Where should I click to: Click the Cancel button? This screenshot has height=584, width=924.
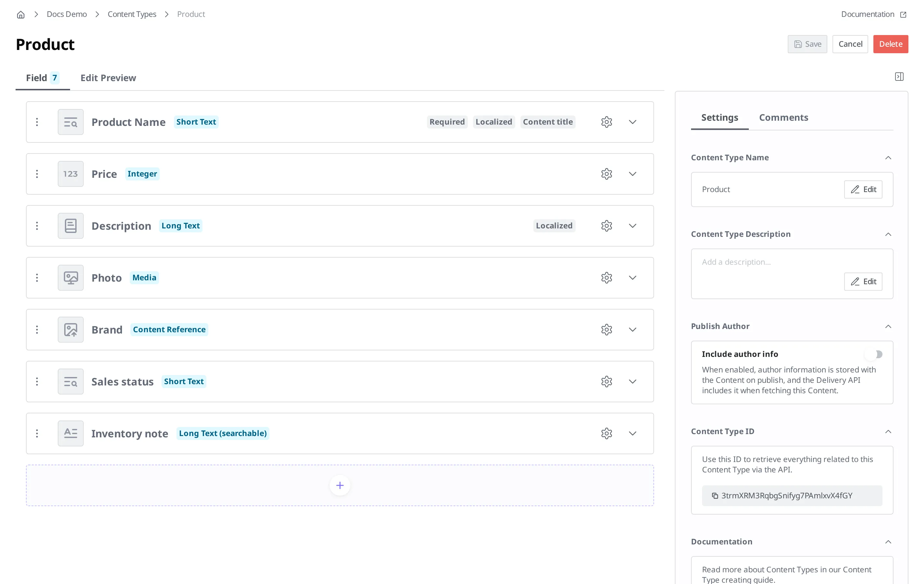(850, 44)
